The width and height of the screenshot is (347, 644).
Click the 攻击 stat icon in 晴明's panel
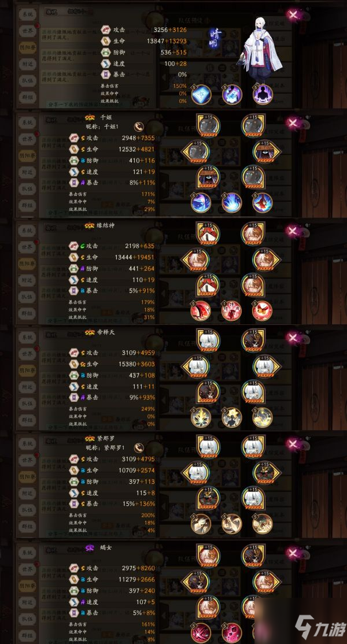[x=105, y=30]
